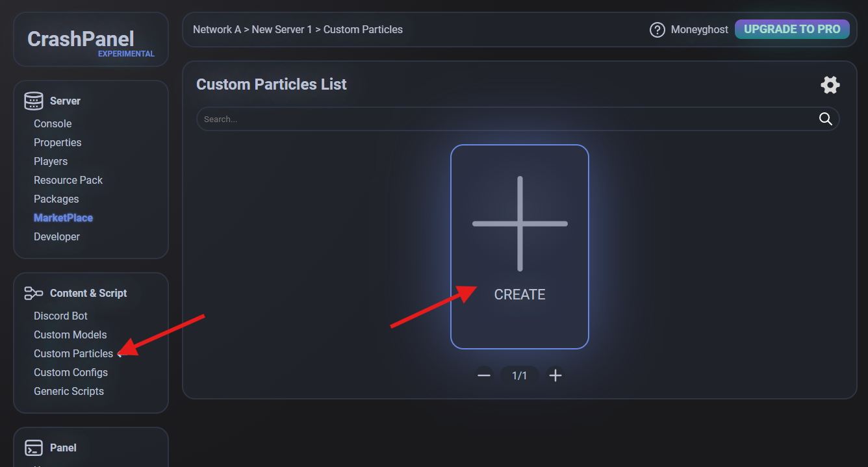Click the search magnifier icon

(x=825, y=119)
